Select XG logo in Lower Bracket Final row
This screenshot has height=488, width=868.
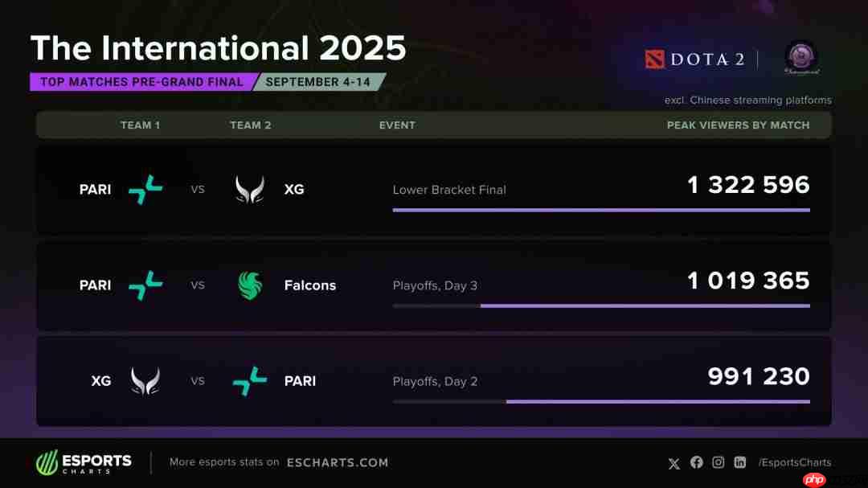[249, 190]
